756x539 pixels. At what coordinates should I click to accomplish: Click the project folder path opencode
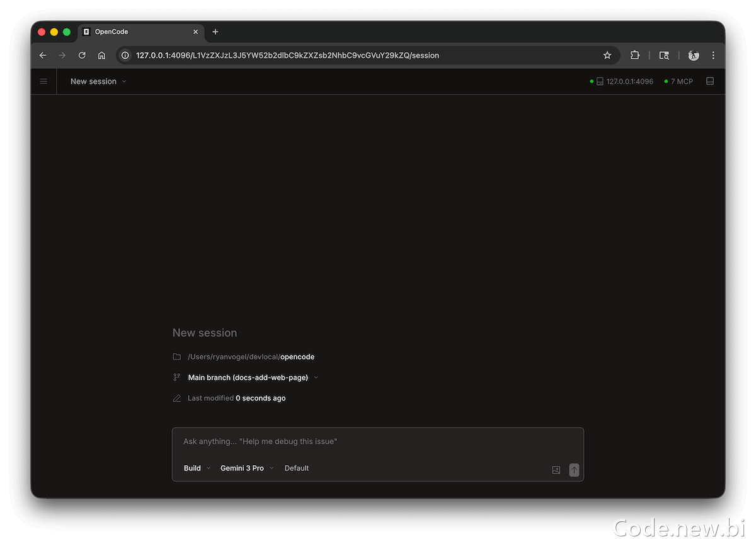tap(251, 357)
